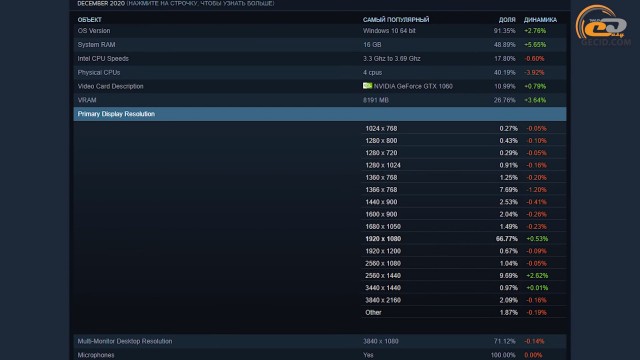Screen dimensions: 640x360
Task: Select the 1920 x 1080 resolution entry
Action: pyautogui.click(x=383, y=239)
